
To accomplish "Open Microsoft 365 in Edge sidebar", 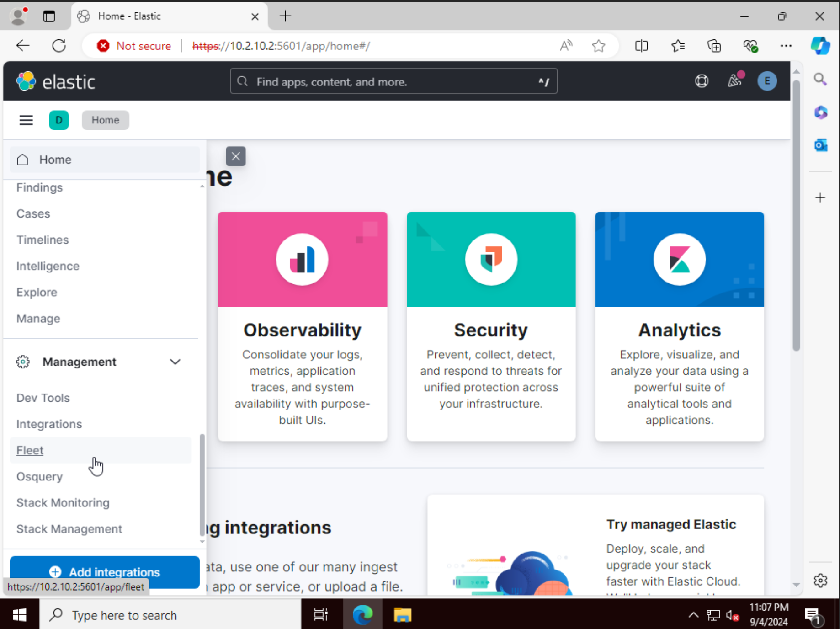I will tap(821, 112).
